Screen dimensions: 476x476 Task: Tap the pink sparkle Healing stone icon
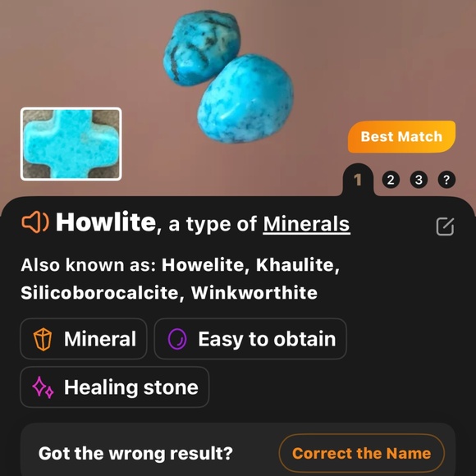43,387
